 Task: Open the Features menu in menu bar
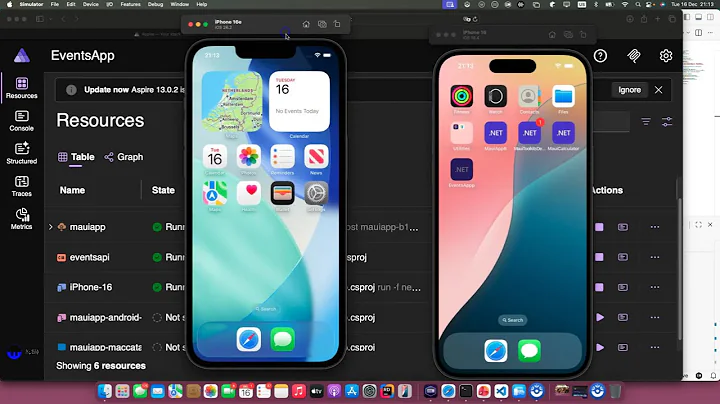(x=130, y=4)
